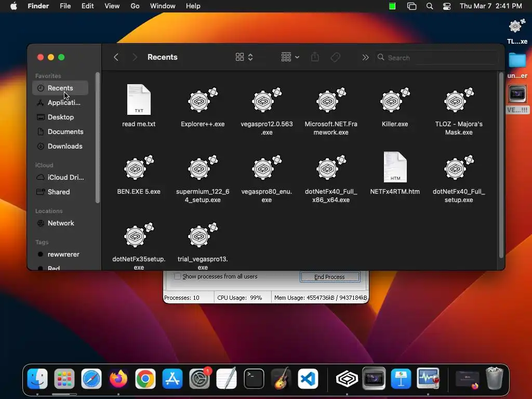Click the Share toolbar icon
Image resolution: width=532 pixels, height=399 pixels.
coord(315,57)
